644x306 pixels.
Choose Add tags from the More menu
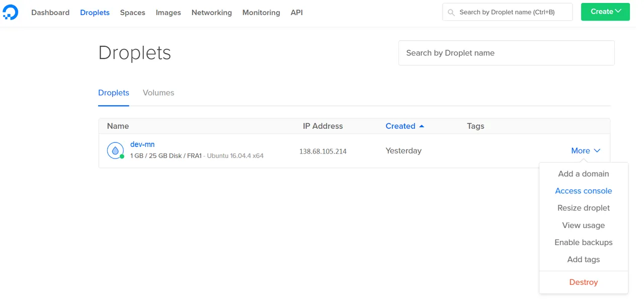[x=584, y=260]
